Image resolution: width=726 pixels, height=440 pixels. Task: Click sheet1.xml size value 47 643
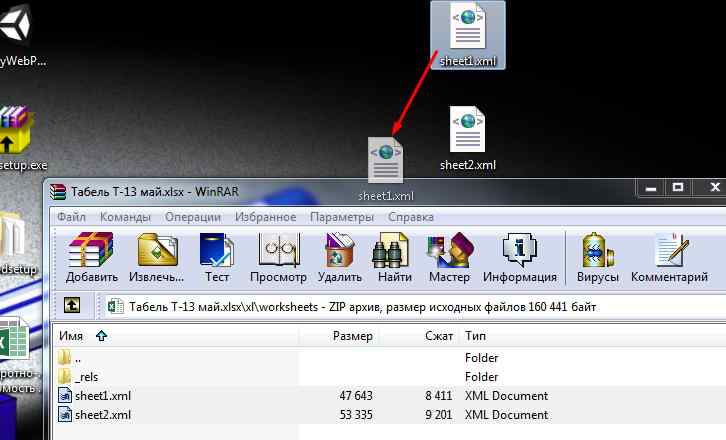pos(356,396)
